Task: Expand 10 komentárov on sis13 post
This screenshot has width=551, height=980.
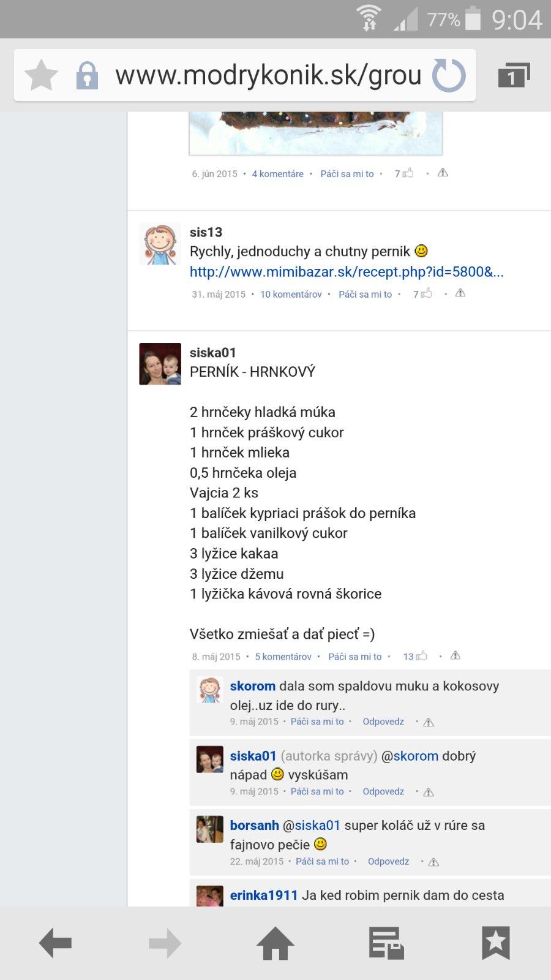Action: (x=291, y=294)
